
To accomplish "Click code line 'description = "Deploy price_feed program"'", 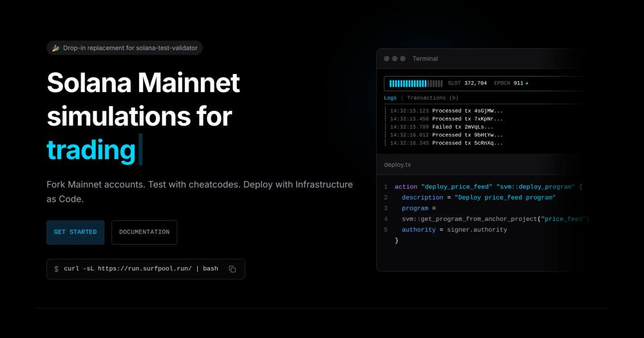I will (x=478, y=198).
